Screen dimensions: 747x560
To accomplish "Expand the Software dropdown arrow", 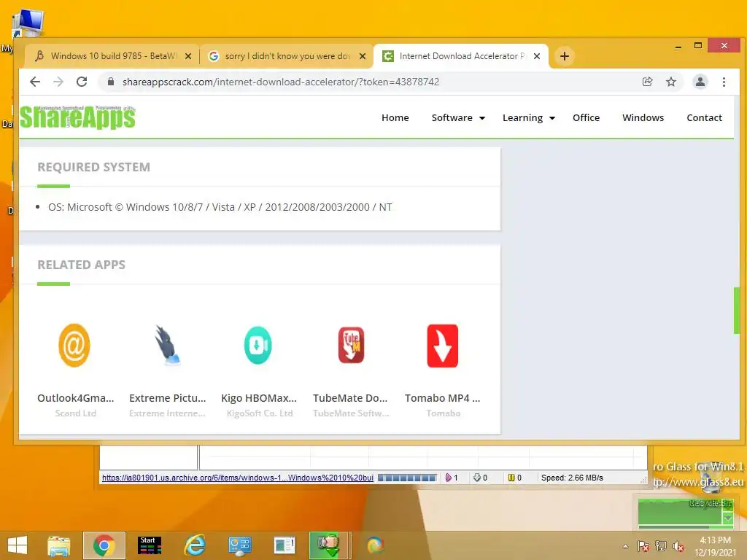I will (482, 118).
